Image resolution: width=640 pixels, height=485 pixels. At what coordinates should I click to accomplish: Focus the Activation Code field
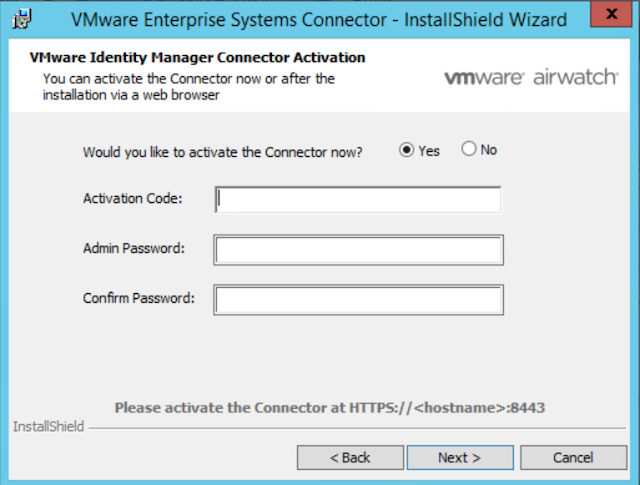click(358, 200)
